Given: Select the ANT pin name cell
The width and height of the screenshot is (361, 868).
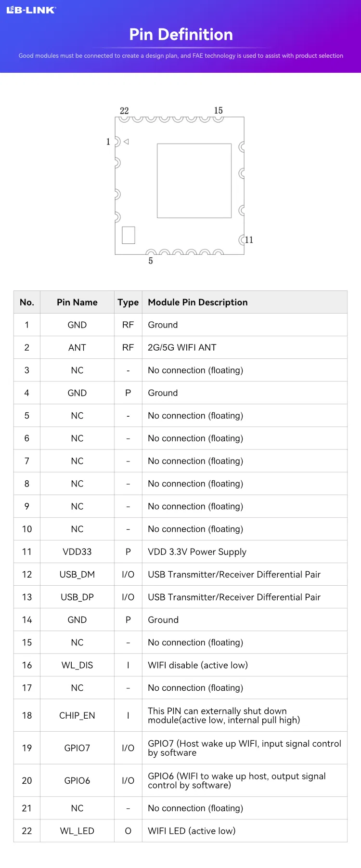Looking at the screenshot, I should [x=77, y=348].
